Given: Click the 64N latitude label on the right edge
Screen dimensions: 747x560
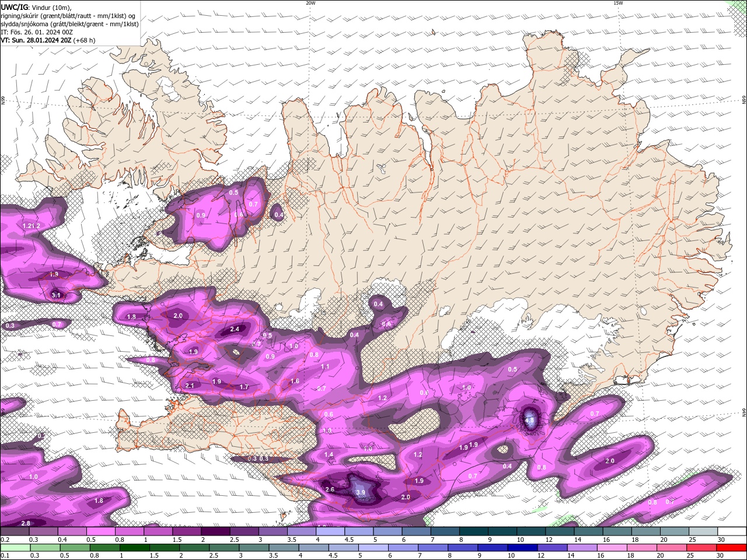Looking at the screenshot, I should coord(744,412).
